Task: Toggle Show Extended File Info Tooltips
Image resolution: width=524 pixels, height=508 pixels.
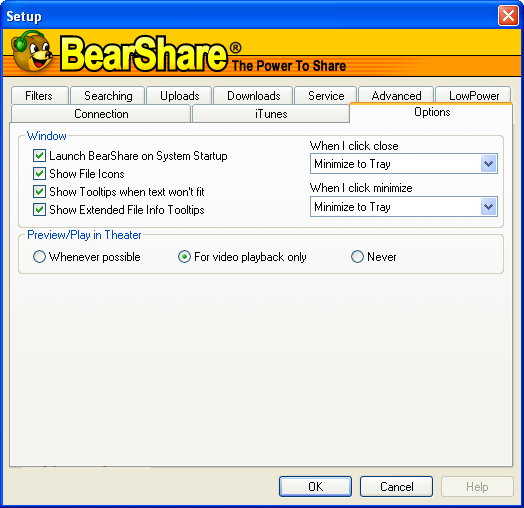Action: 39,210
